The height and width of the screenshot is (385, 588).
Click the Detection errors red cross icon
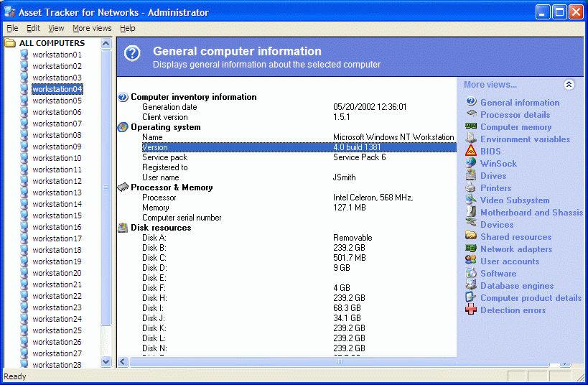[x=471, y=310]
